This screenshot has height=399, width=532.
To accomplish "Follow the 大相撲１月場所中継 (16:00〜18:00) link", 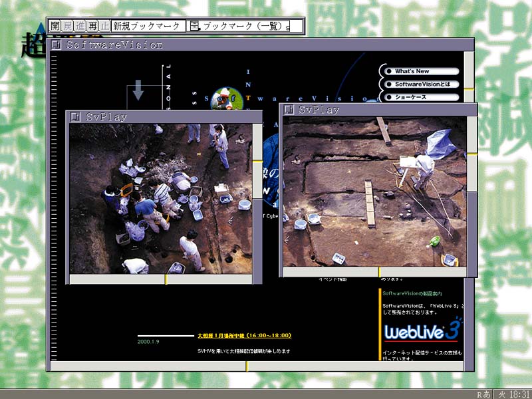I will (244, 336).
